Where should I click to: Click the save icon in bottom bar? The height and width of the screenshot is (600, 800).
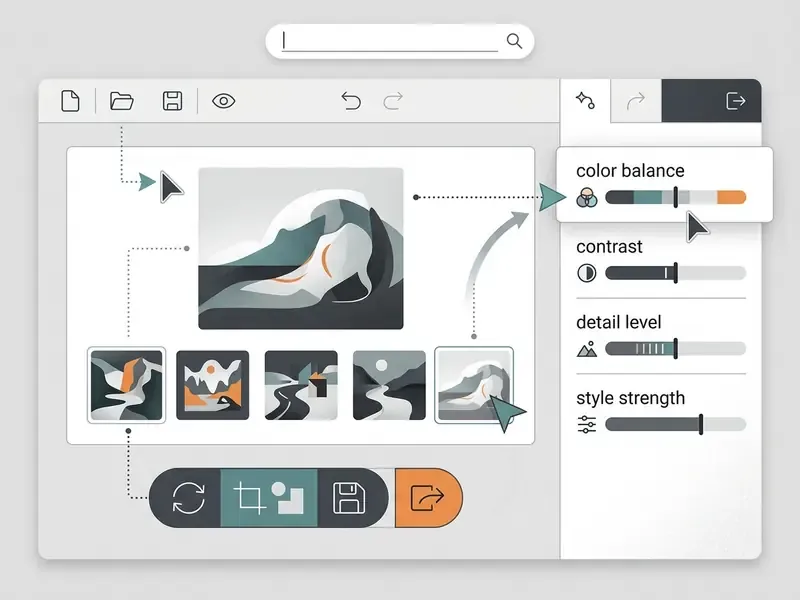[x=349, y=498]
